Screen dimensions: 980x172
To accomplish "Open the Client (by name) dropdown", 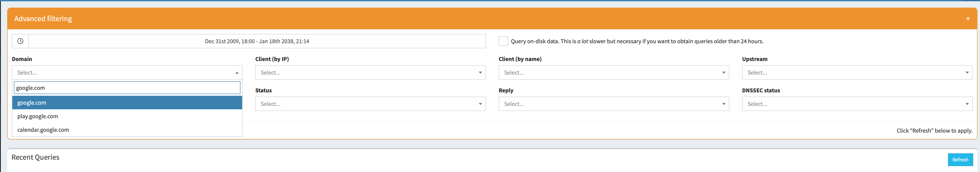I will coord(614,72).
